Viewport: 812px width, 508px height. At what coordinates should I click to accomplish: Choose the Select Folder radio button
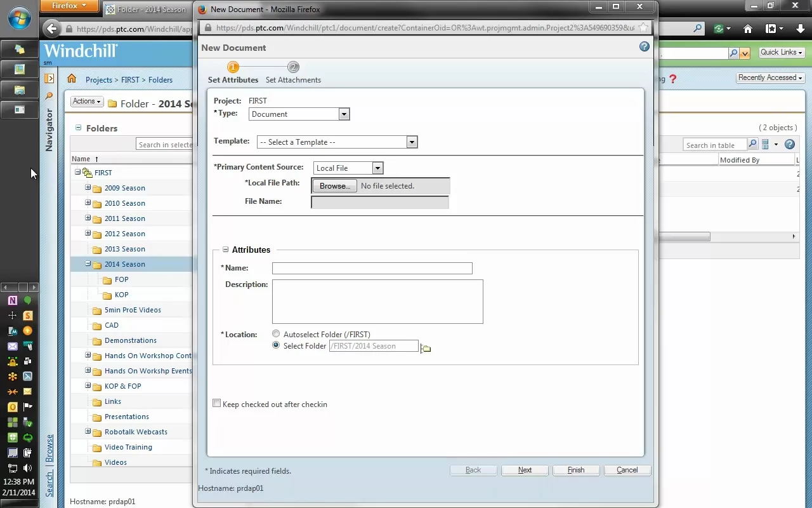pos(276,345)
